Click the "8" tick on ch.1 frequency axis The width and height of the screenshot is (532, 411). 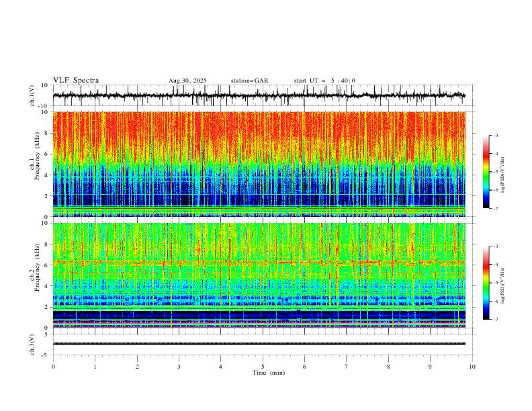pos(46,133)
